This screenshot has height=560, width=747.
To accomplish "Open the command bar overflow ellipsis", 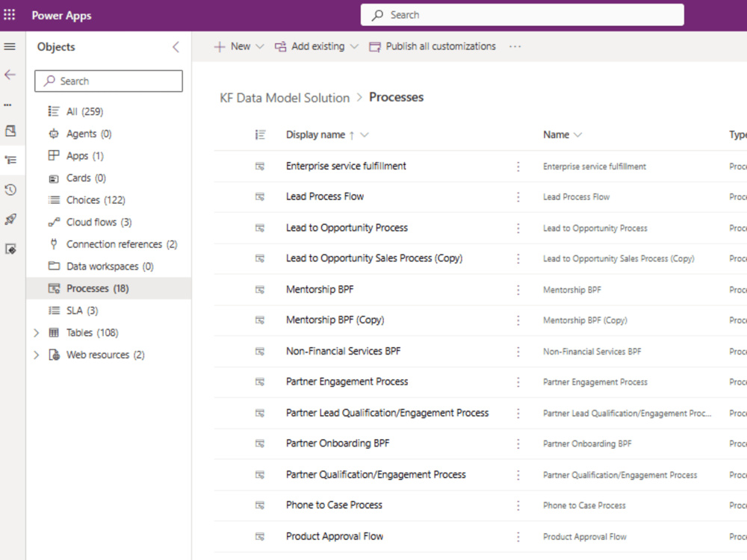I will [x=515, y=46].
